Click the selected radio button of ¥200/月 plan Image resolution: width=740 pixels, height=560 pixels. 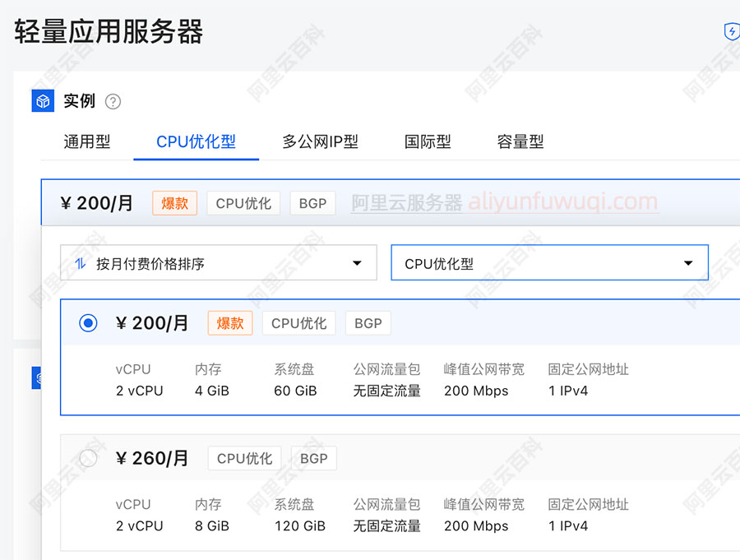(x=88, y=323)
